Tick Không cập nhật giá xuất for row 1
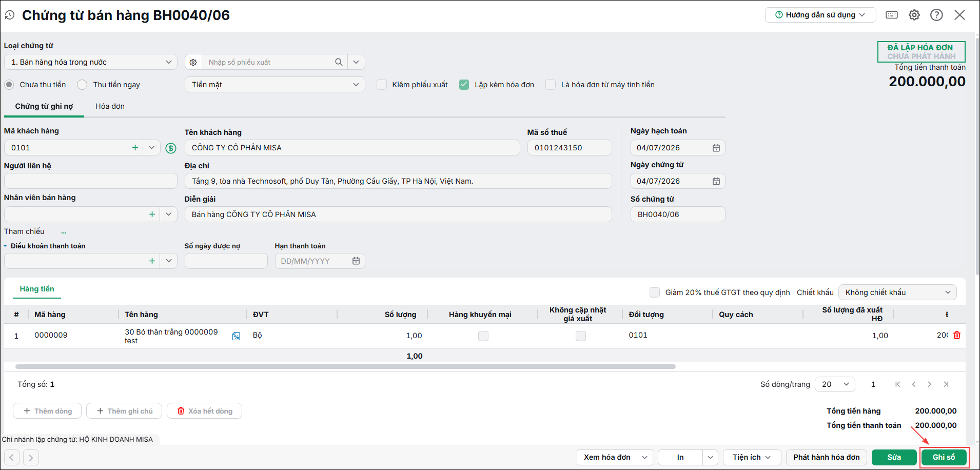Screen dimensions: 980x470 pos(581,336)
